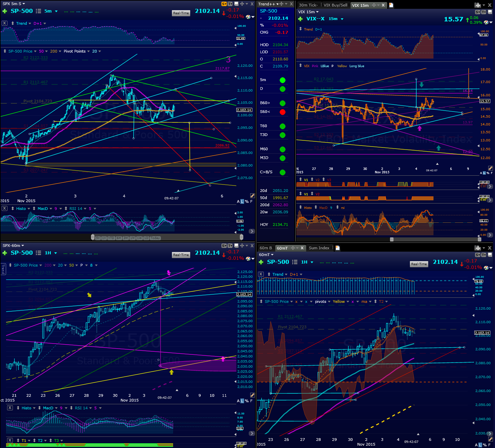Save the SPX-60m chart with the floppy icon

tap(236, 246)
